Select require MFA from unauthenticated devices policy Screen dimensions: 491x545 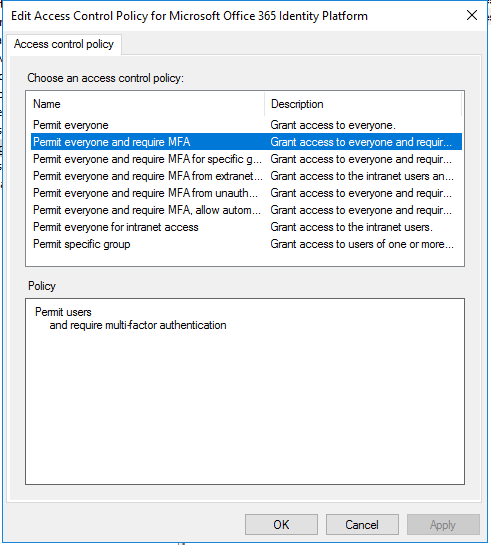pyautogui.click(x=246, y=193)
